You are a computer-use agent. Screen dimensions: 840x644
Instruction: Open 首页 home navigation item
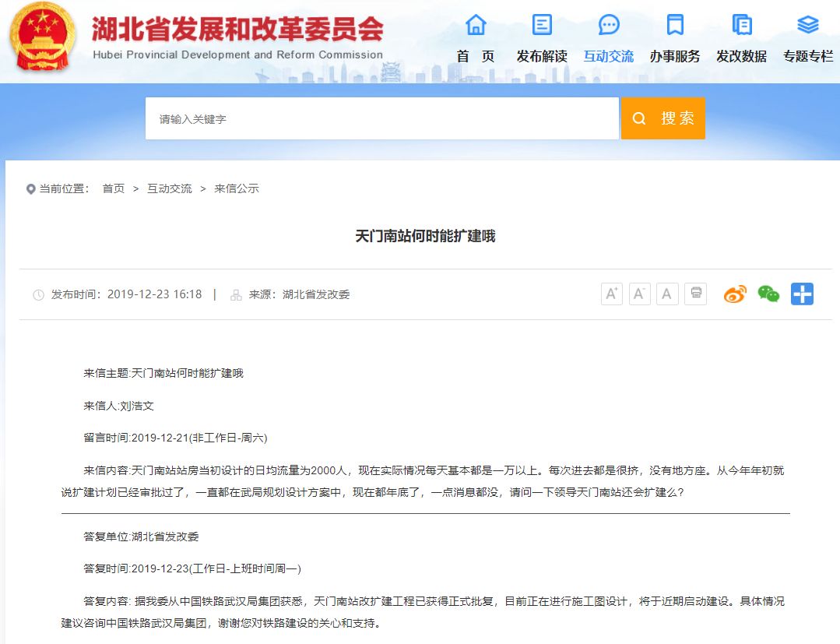point(476,39)
